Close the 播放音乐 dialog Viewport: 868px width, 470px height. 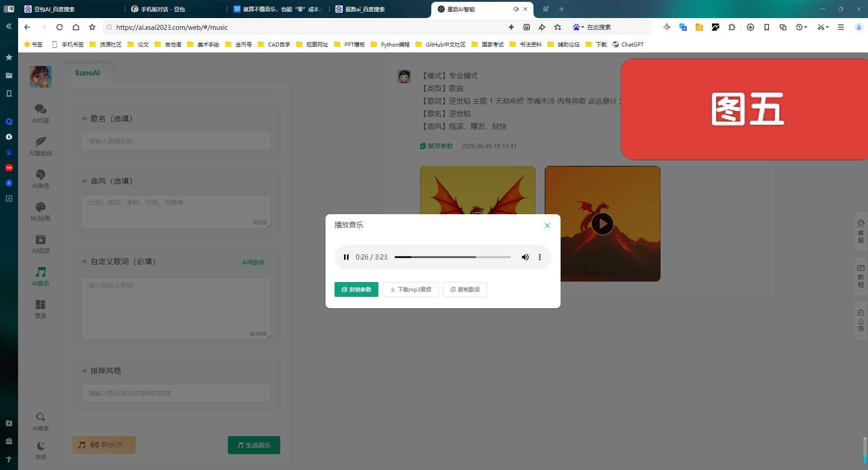point(547,226)
